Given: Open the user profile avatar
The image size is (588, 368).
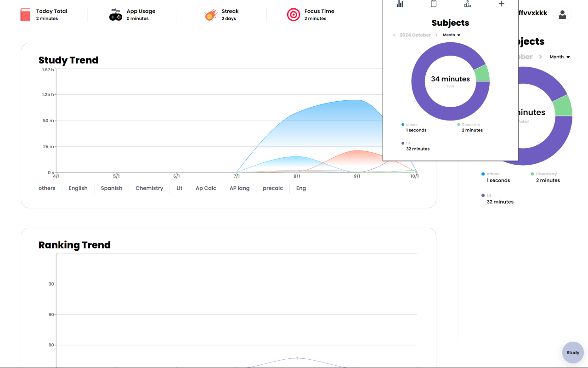Looking at the screenshot, I should click(562, 15).
